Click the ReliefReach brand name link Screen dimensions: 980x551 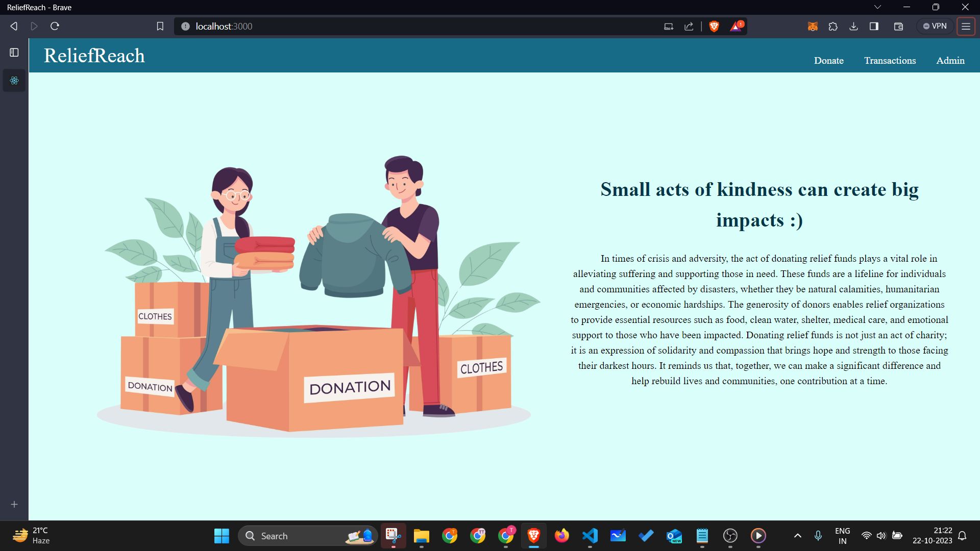point(94,55)
